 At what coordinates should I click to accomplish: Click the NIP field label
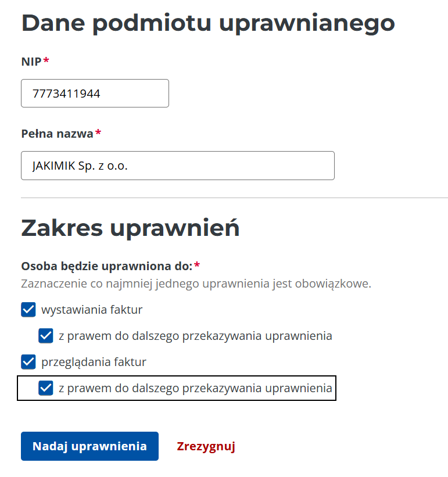click(31, 61)
